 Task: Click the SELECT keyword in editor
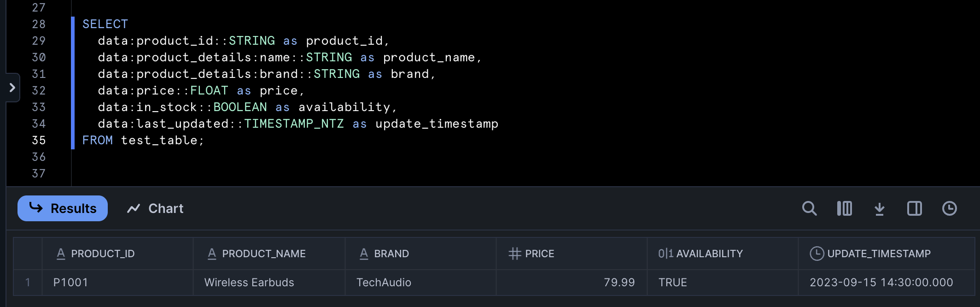pos(105,24)
